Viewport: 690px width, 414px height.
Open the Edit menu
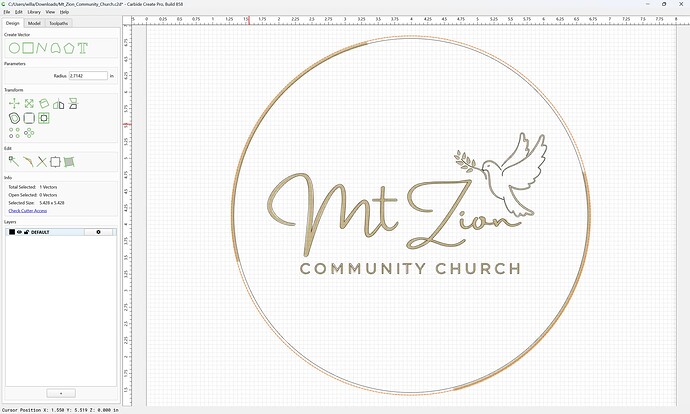18,12
